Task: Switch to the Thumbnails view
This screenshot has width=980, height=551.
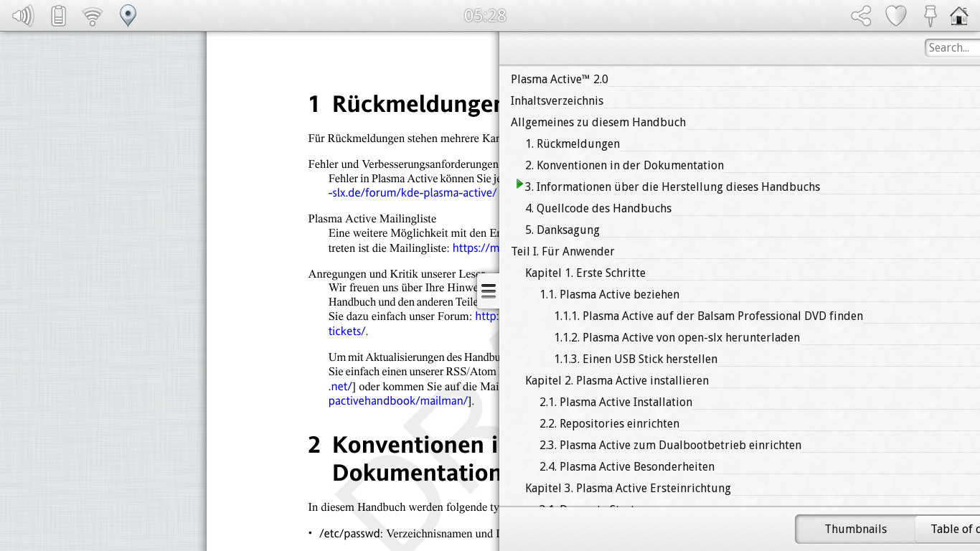Action: coord(855,529)
